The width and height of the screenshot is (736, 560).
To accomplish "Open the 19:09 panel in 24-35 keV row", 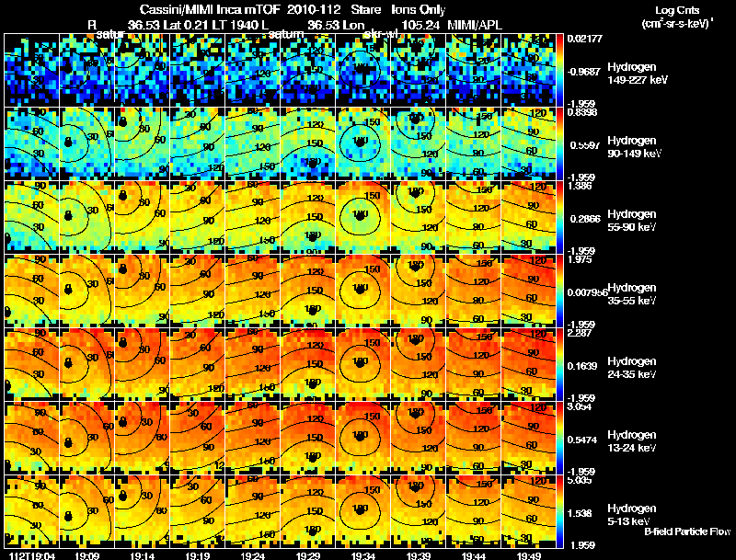I will [86, 364].
